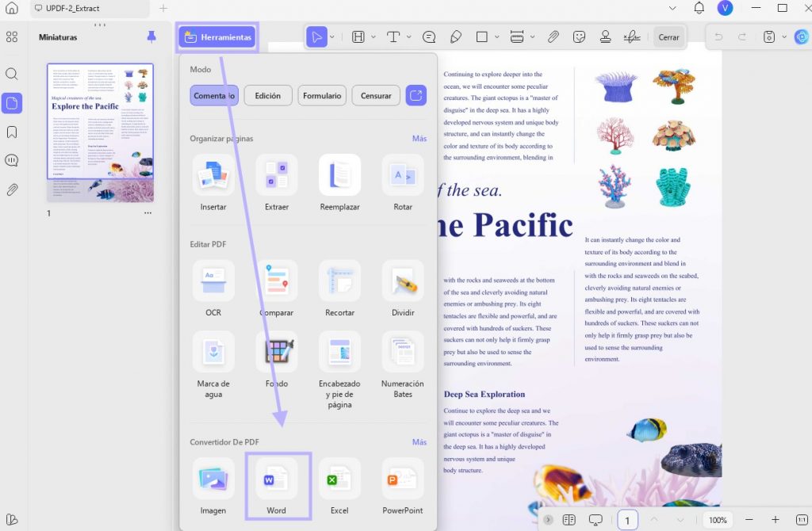Undo the last action
This screenshot has height=531, width=812.
(718, 37)
